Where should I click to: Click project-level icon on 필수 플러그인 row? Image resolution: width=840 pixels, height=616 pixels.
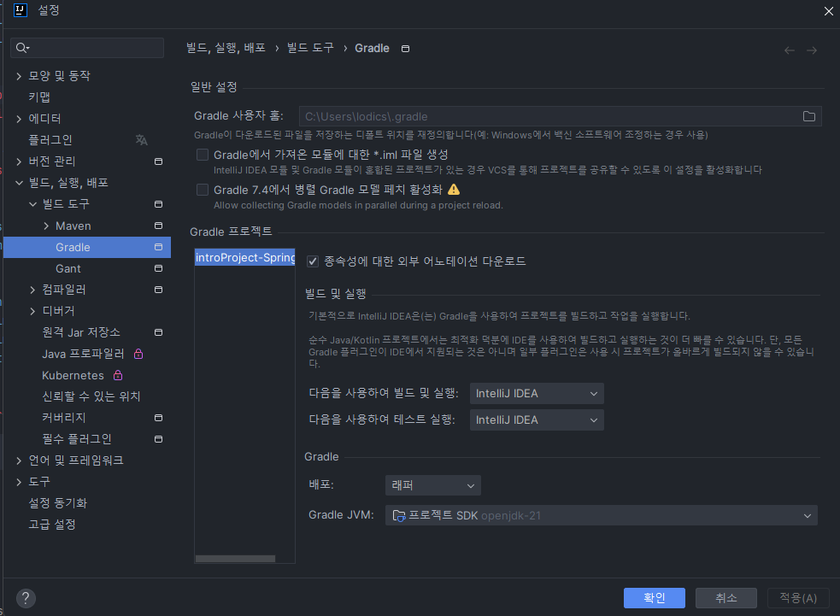click(159, 439)
